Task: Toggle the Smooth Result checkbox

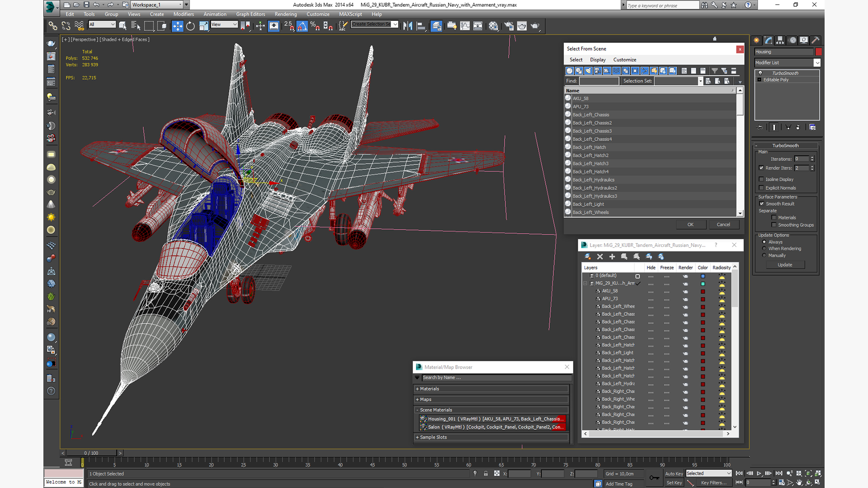Action: click(x=762, y=204)
